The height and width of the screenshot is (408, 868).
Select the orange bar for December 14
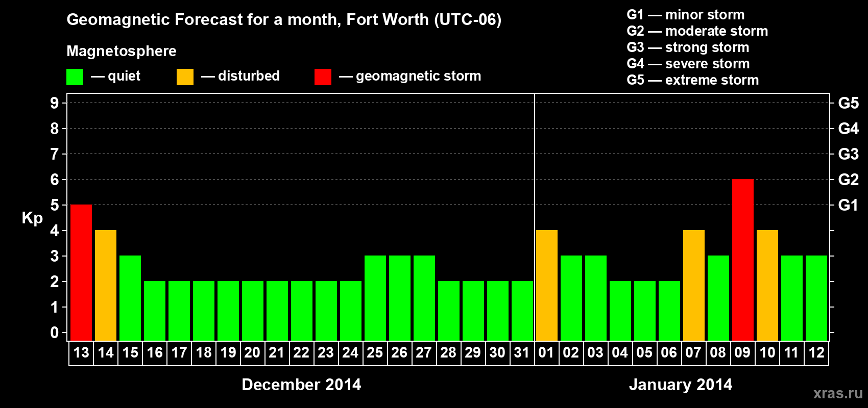coord(106,286)
